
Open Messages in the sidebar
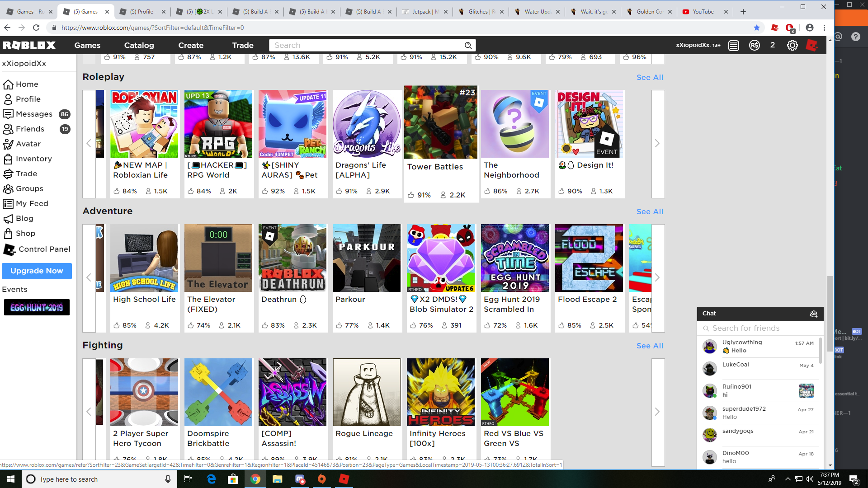click(x=34, y=114)
